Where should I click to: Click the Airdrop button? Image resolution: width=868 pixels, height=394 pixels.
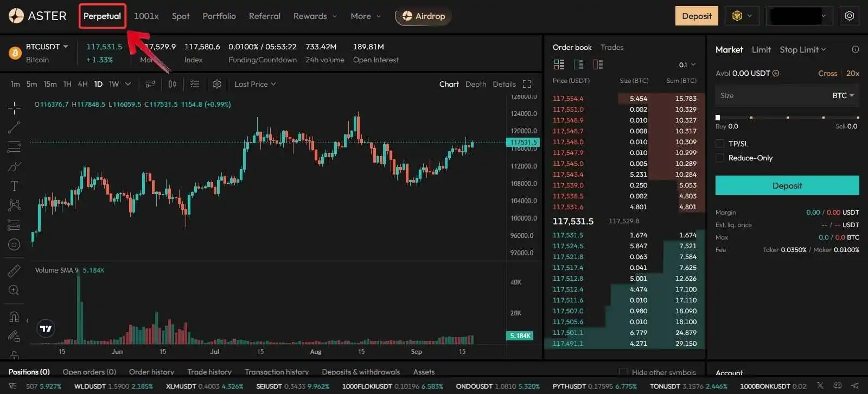(424, 16)
